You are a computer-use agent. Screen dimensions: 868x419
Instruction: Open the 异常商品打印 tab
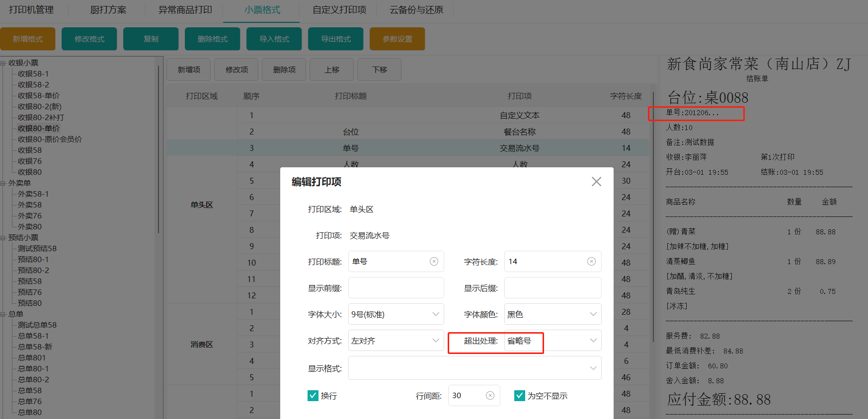[185, 10]
